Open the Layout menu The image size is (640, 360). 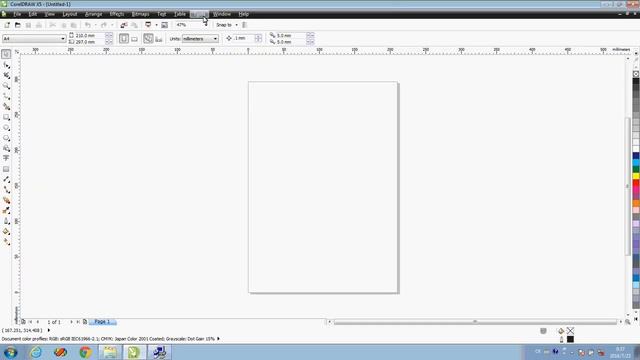[x=70, y=14]
